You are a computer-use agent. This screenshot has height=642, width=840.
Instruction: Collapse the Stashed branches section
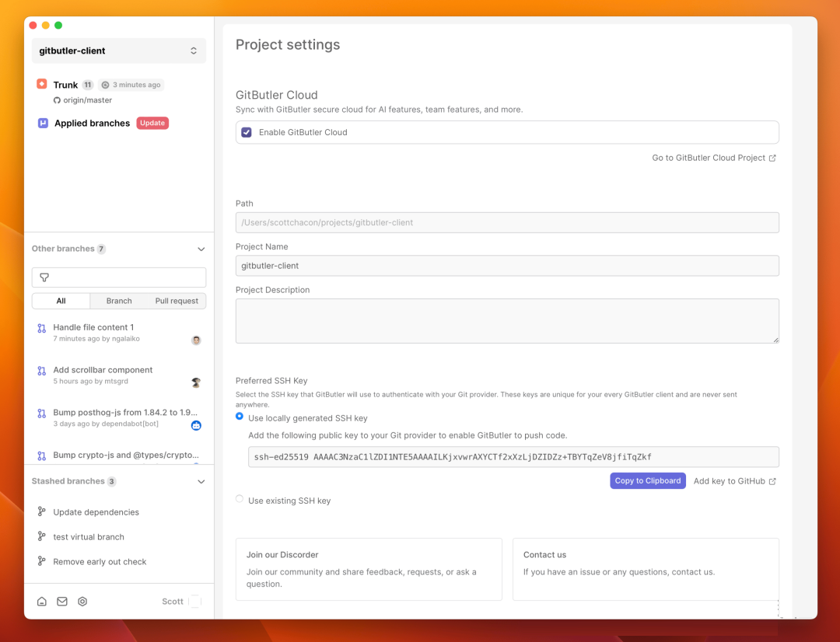pyautogui.click(x=201, y=482)
